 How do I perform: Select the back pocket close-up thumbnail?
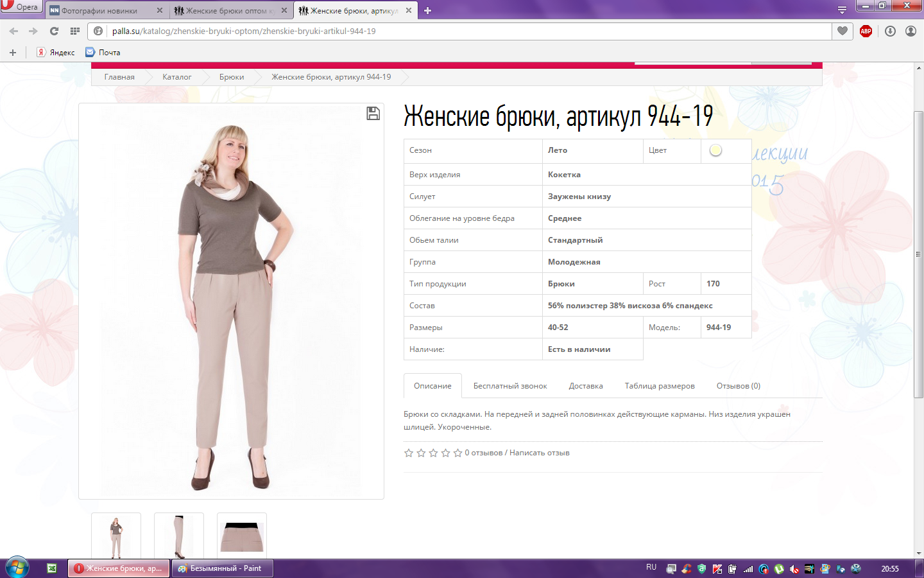click(x=242, y=536)
